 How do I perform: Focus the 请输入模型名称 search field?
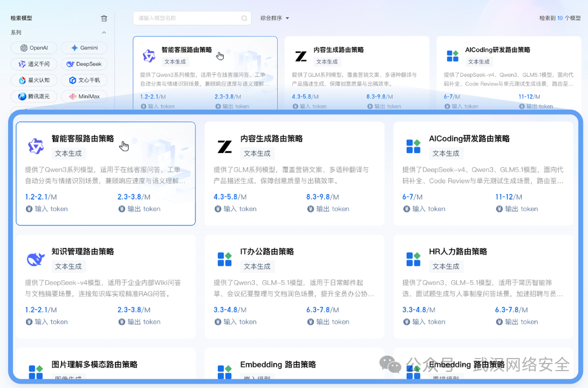point(192,18)
